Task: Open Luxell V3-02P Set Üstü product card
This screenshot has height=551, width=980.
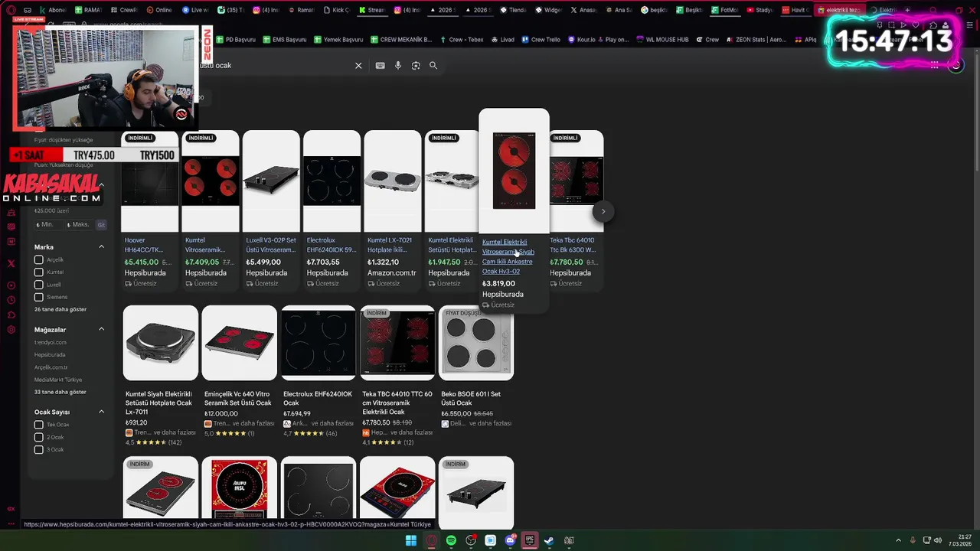Action: (x=271, y=210)
